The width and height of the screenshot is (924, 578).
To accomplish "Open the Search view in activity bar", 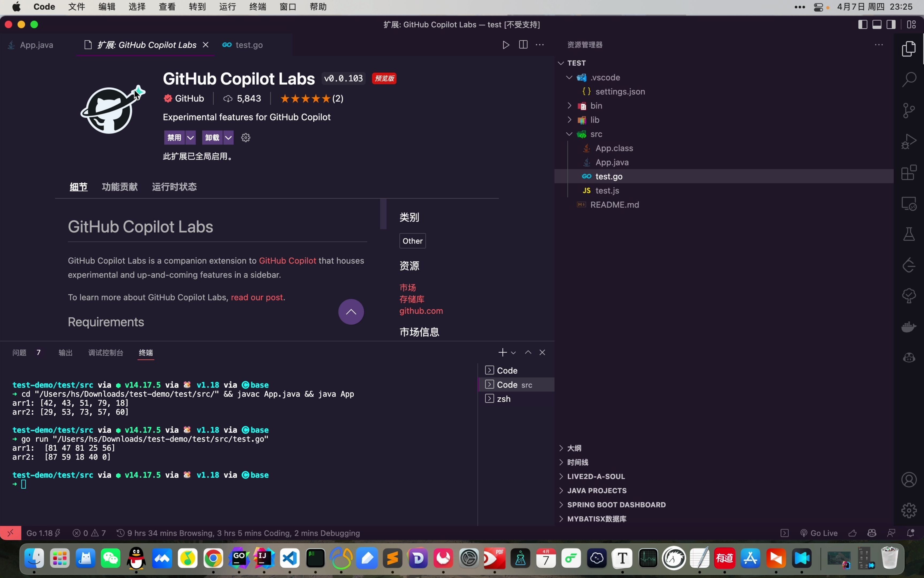I will point(909,79).
